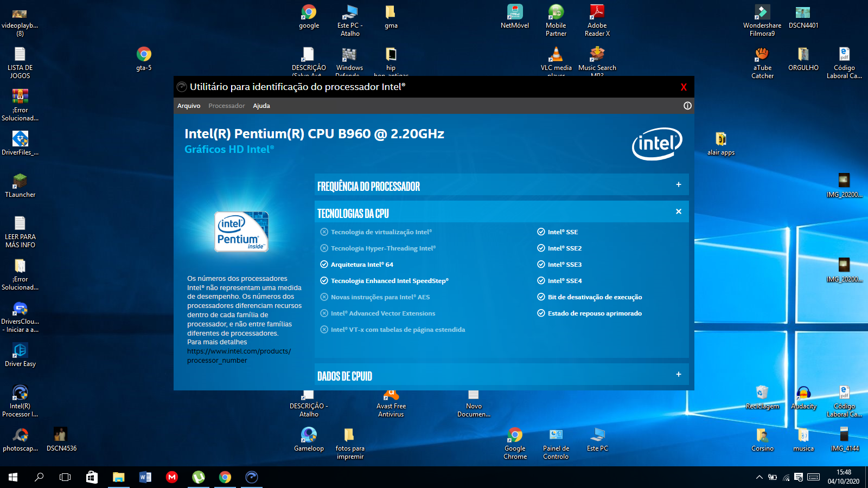Open the Arquivo menu
Image resolution: width=868 pixels, height=488 pixels.
(x=189, y=106)
